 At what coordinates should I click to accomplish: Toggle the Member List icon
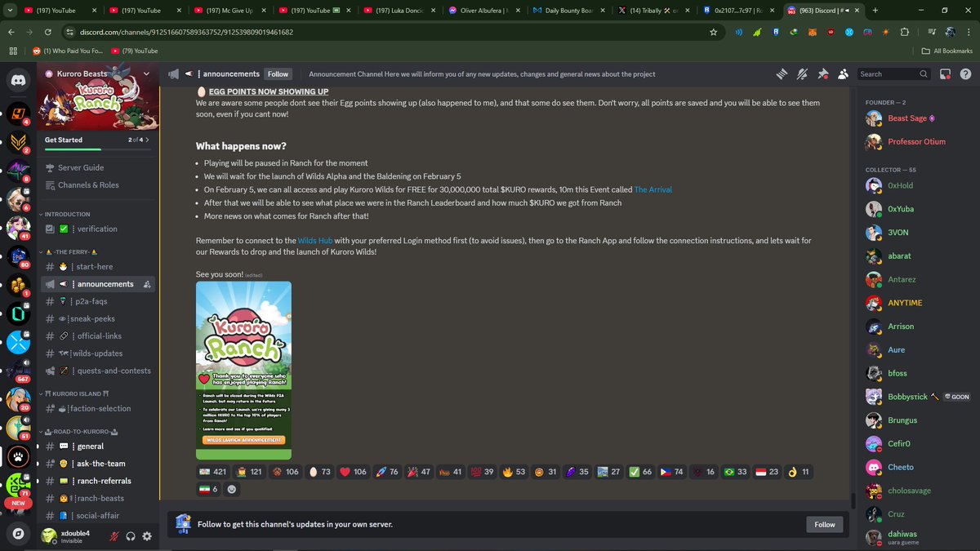point(843,73)
